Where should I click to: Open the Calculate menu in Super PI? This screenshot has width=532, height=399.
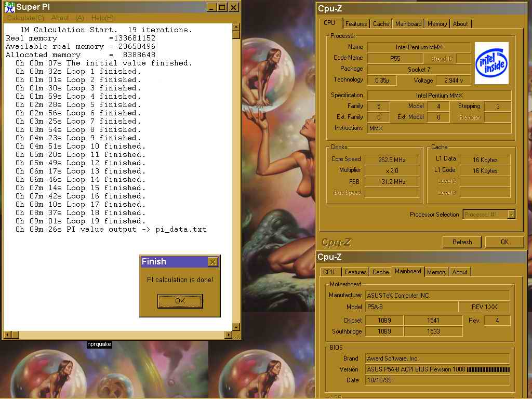(x=25, y=18)
